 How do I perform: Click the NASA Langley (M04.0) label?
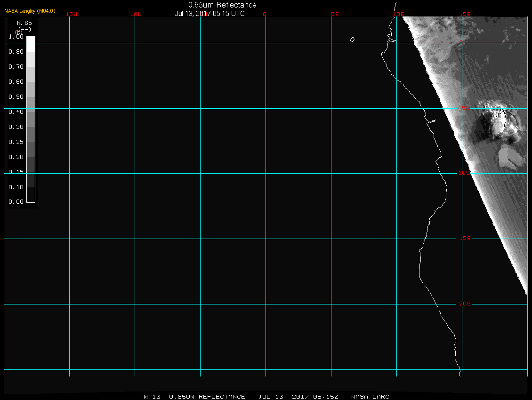30,11
